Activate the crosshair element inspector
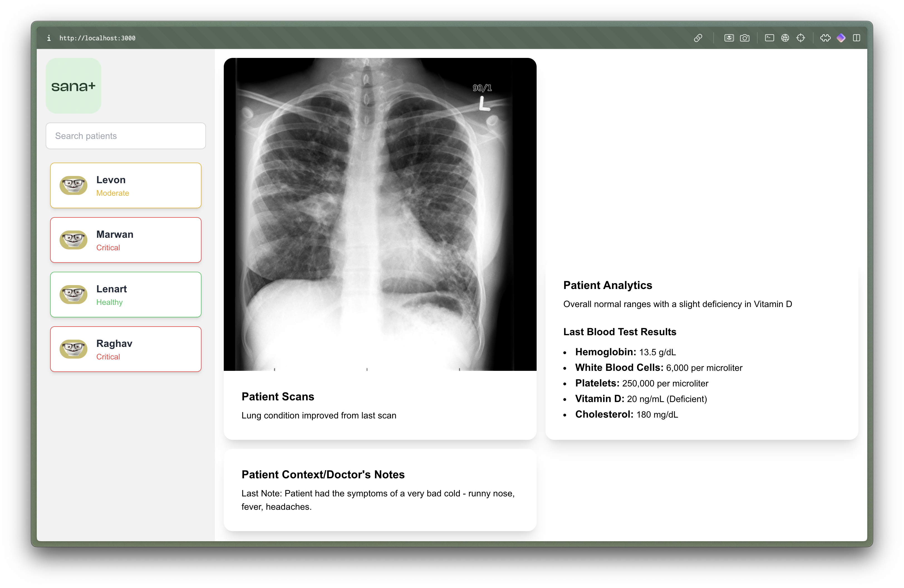Screen dimensions: 904x588 tap(801, 38)
